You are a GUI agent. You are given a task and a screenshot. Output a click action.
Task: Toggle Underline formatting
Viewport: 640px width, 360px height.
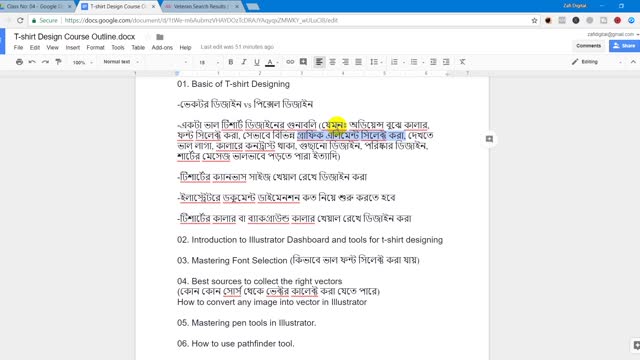click(x=256, y=62)
